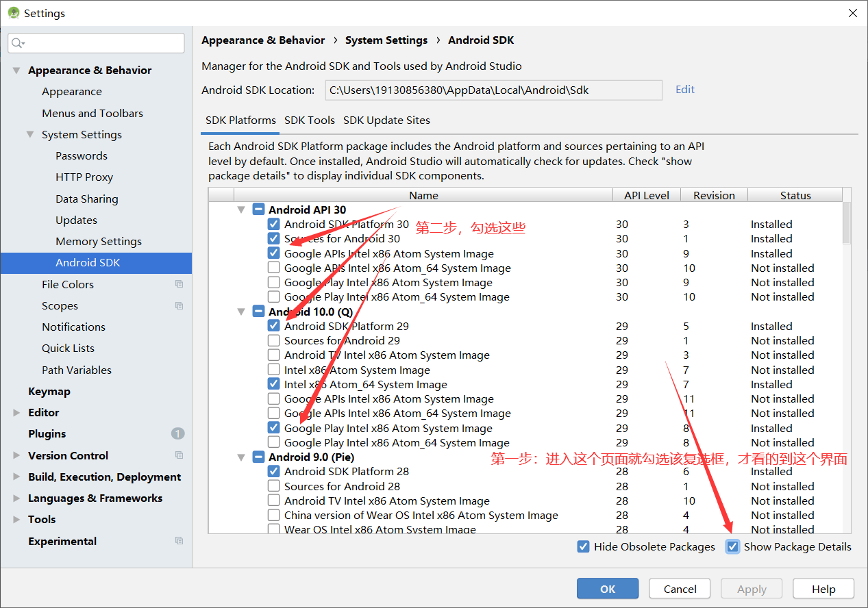Expand Build, Execution, Deployment section
The width and height of the screenshot is (868, 608).
point(16,477)
